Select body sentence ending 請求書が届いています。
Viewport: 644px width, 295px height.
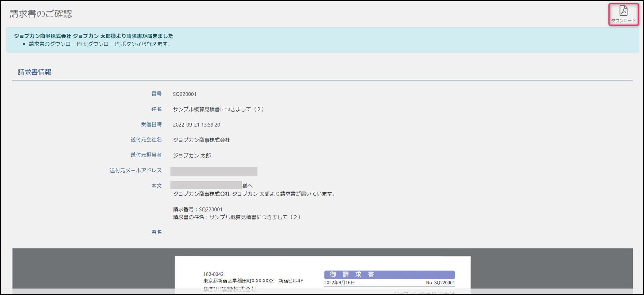click(x=255, y=194)
